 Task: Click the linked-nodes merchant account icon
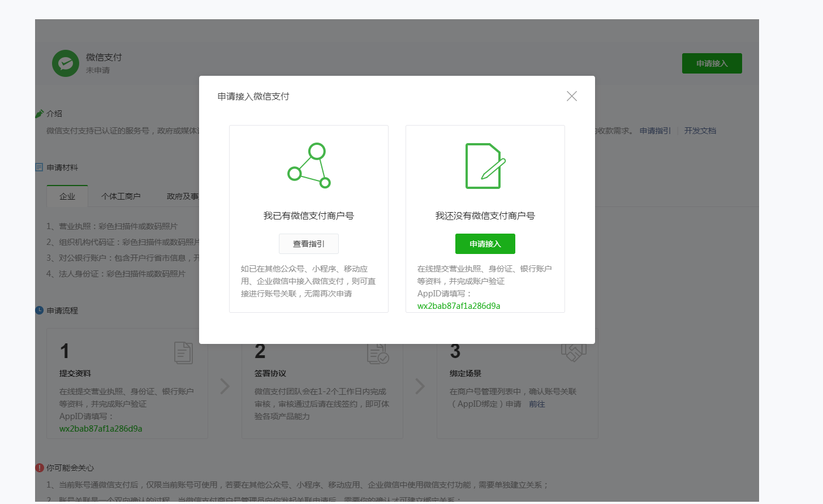pos(309,166)
